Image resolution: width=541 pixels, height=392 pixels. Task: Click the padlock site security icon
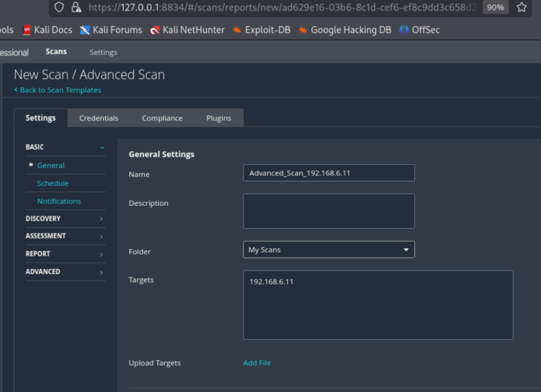76,7
